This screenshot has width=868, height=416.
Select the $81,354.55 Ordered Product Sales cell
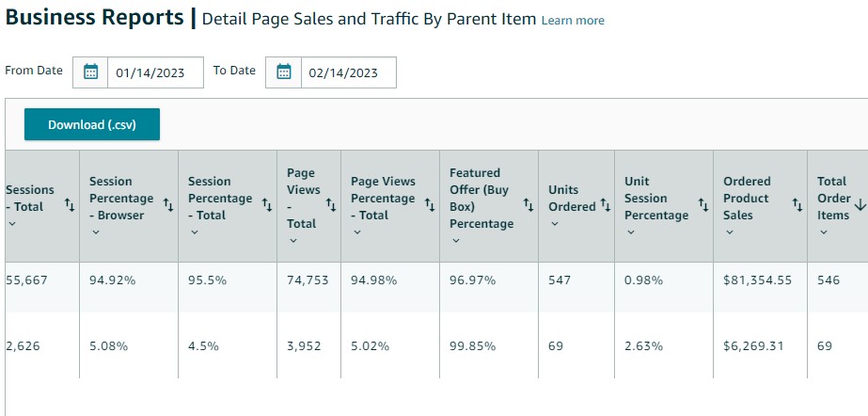pyautogui.click(x=757, y=280)
